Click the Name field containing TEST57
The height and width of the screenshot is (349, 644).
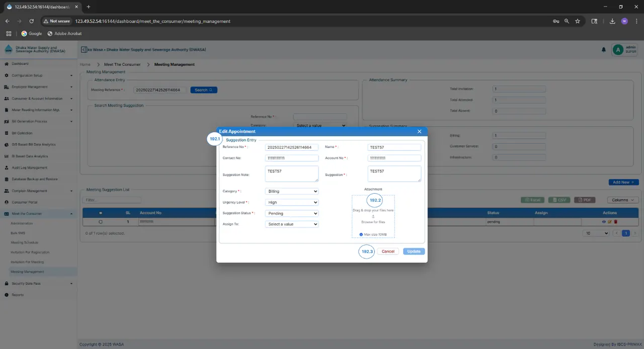[x=394, y=147]
